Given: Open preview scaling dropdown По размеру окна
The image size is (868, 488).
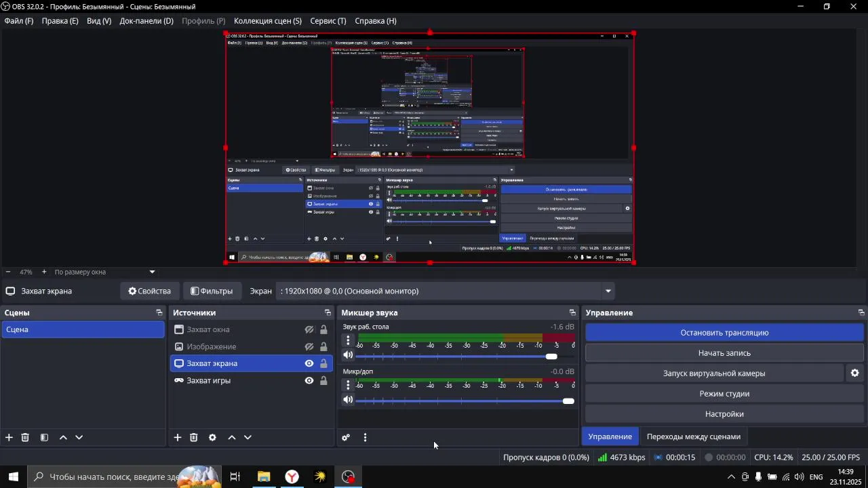Looking at the screenshot, I should point(105,272).
